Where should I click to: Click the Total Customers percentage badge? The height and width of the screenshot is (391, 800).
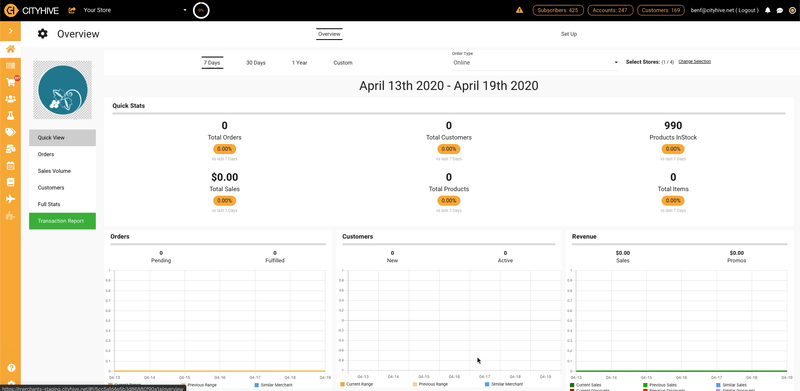(449, 149)
